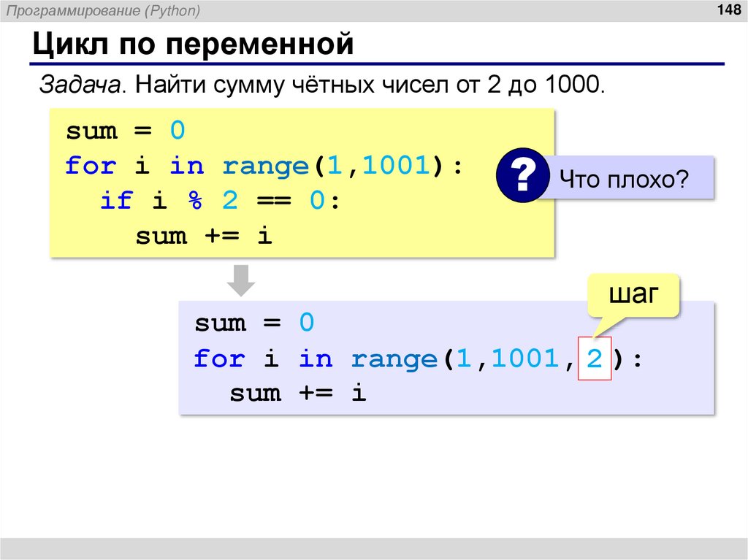Select 'sum += i' in the yellow block
This screenshot has width=748, height=560.
coord(203,236)
